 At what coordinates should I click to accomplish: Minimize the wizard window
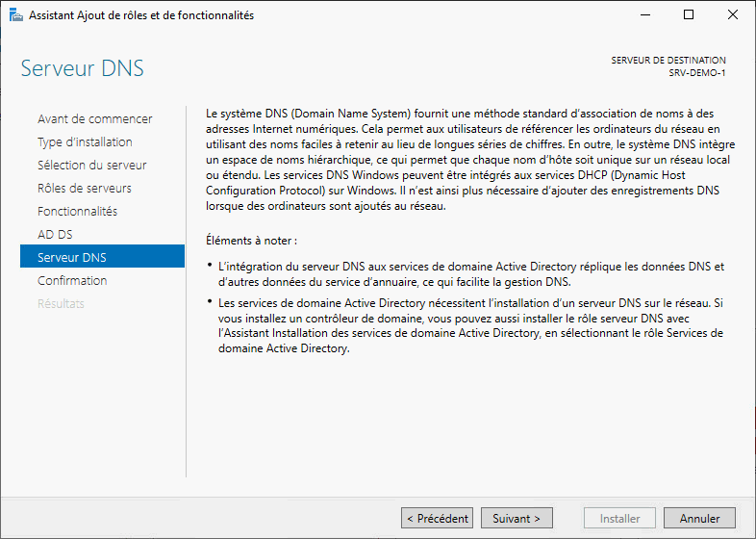(643, 15)
